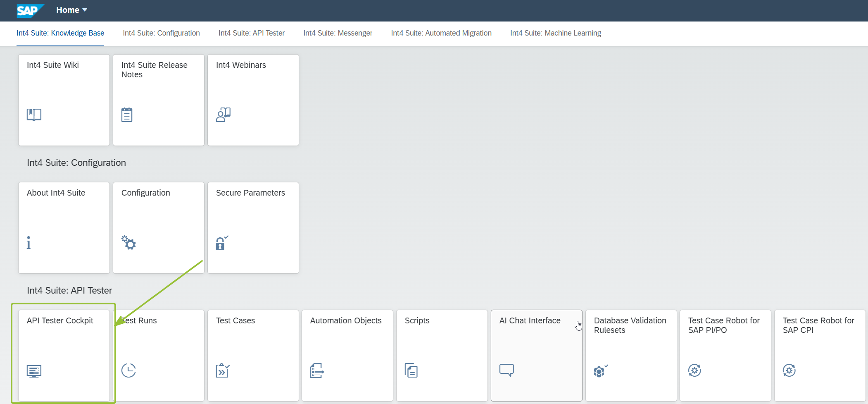The width and height of the screenshot is (868, 404).
Task: Switch to Int4 Suite: Messenger tab
Action: point(338,33)
